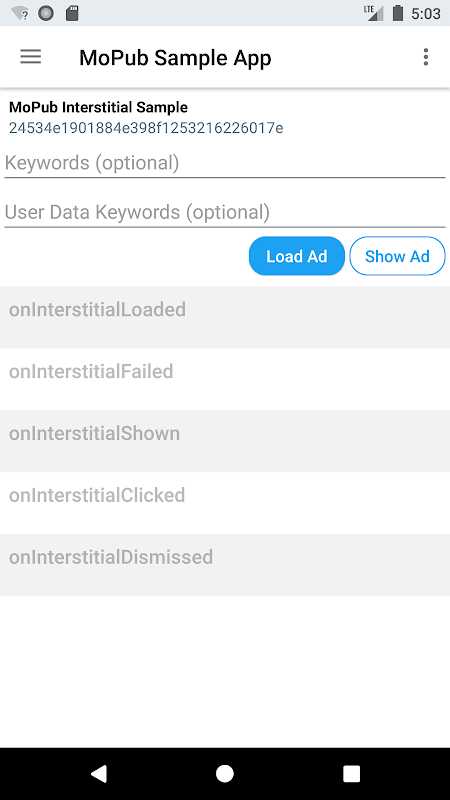This screenshot has width=450, height=800.
Task: Tap the SD card notification icon
Action: tap(72, 14)
